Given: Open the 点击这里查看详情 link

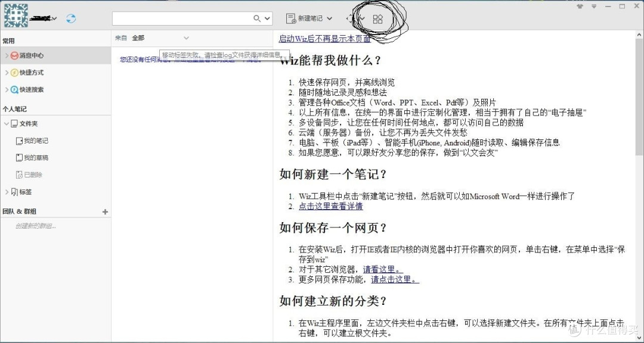Looking at the screenshot, I should click(x=330, y=206).
